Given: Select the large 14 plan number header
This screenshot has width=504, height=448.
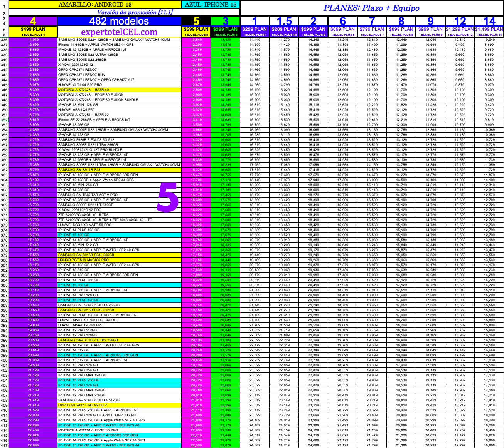Looking at the screenshot, I should tap(489, 21).
